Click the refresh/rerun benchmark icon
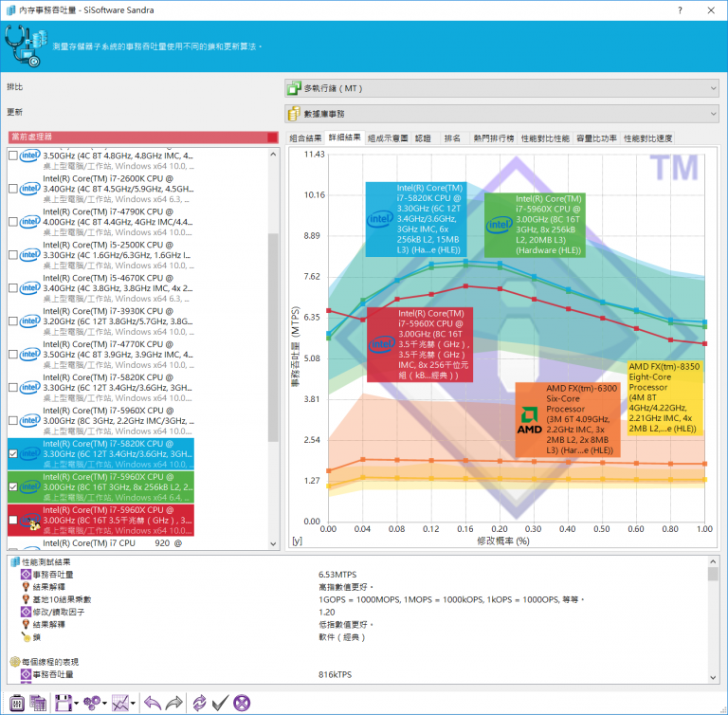728x715 pixels. coord(200,703)
